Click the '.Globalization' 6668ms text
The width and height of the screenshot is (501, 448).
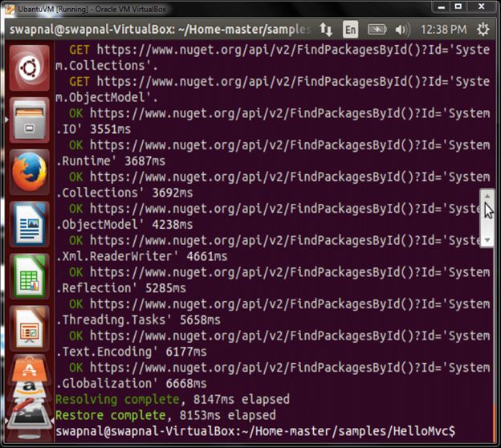coord(132,384)
